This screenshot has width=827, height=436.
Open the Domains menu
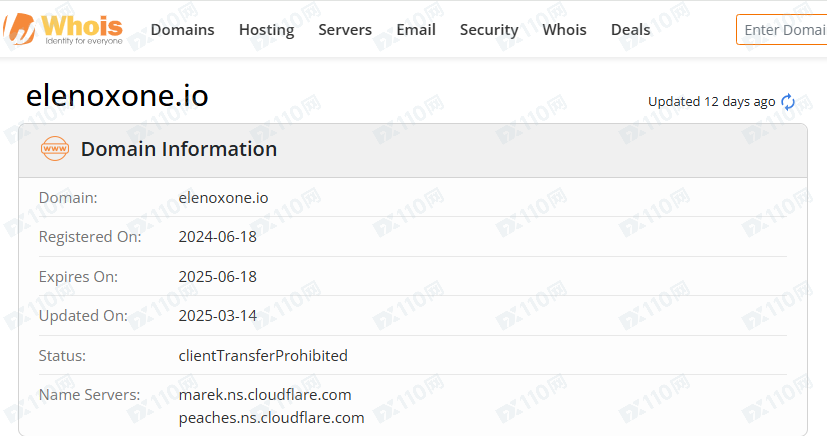[182, 30]
